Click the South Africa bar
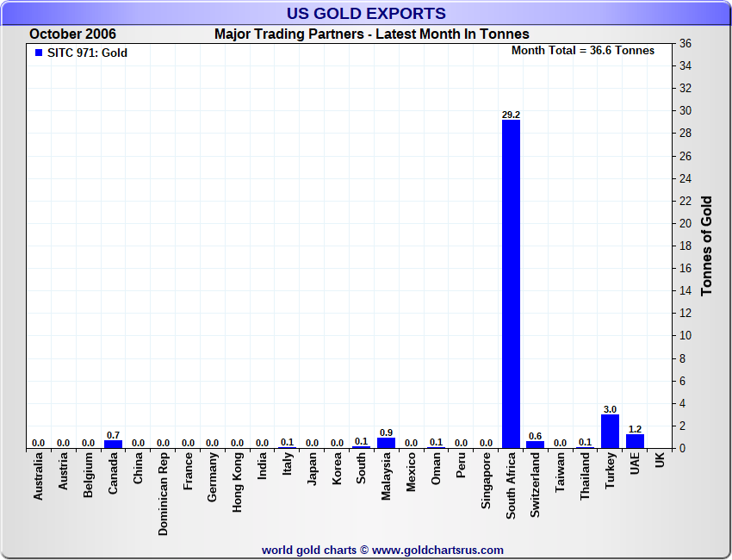This screenshot has height=560, width=732. click(x=511, y=284)
